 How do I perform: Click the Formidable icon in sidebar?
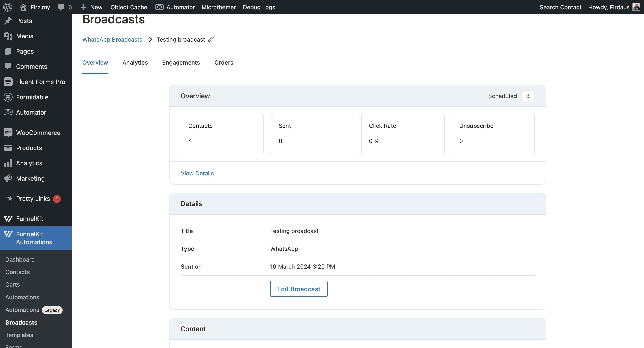pyautogui.click(x=8, y=97)
